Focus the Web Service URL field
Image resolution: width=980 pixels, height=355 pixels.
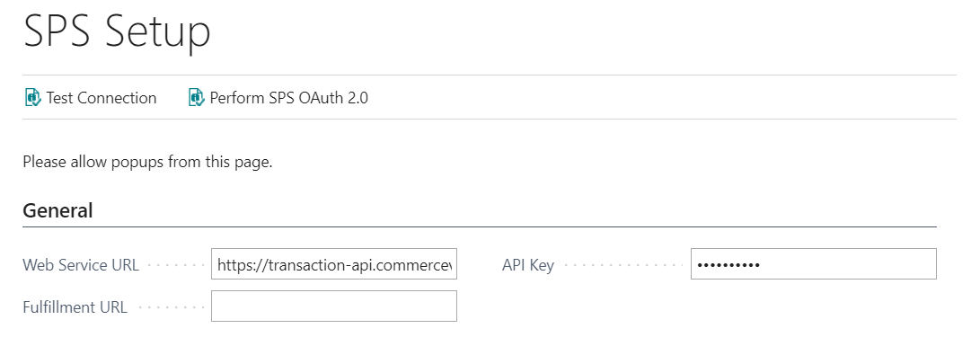(334, 264)
